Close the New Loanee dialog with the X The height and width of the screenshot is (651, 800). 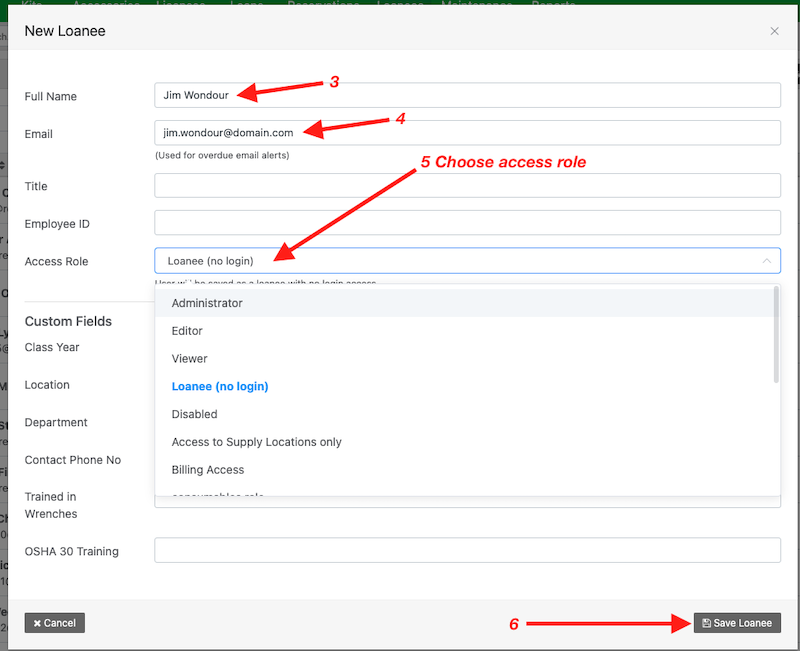(x=774, y=31)
